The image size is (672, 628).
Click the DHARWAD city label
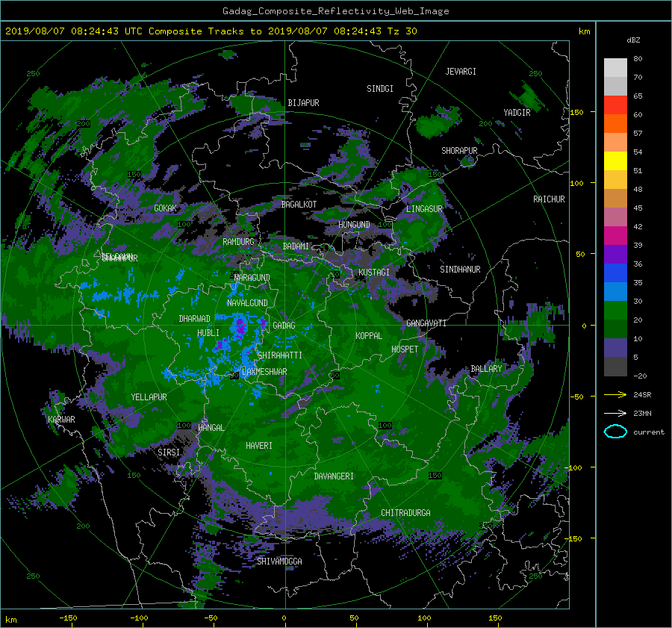pyautogui.click(x=194, y=319)
